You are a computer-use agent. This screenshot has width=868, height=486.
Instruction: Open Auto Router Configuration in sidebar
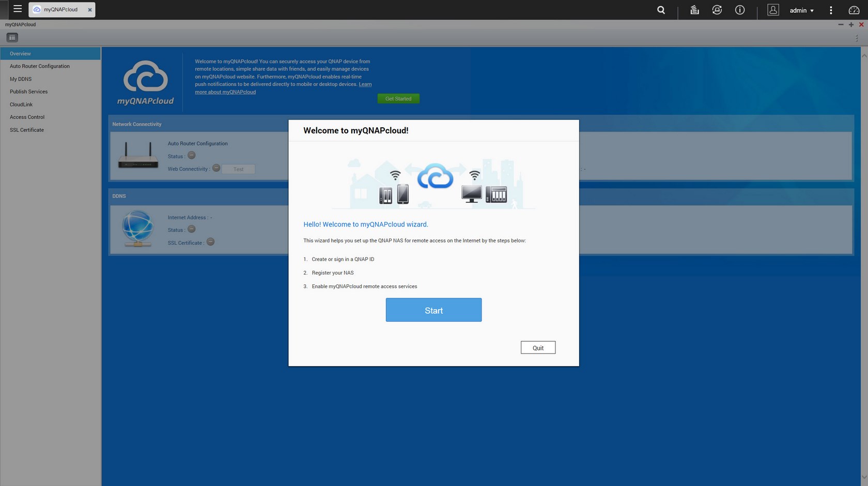pos(50,66)
